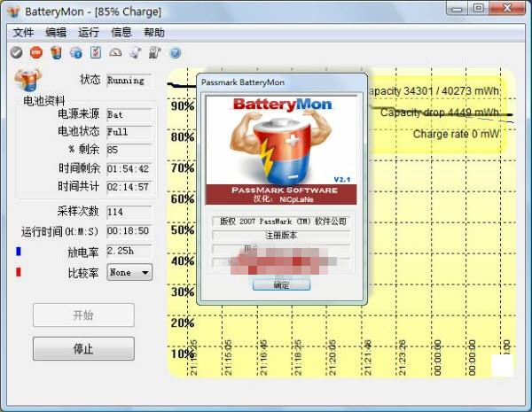532x412 pixels.
Task: Click the notification settings toolbar icon
Action: 155,52
